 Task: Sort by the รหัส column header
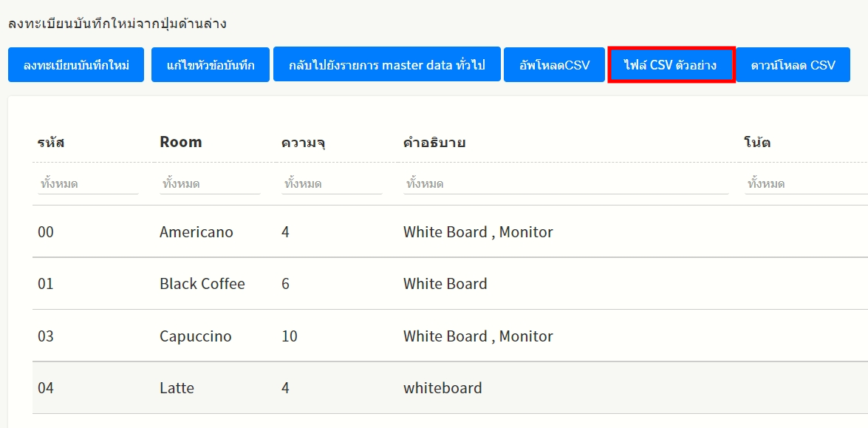tap(51, 143)
